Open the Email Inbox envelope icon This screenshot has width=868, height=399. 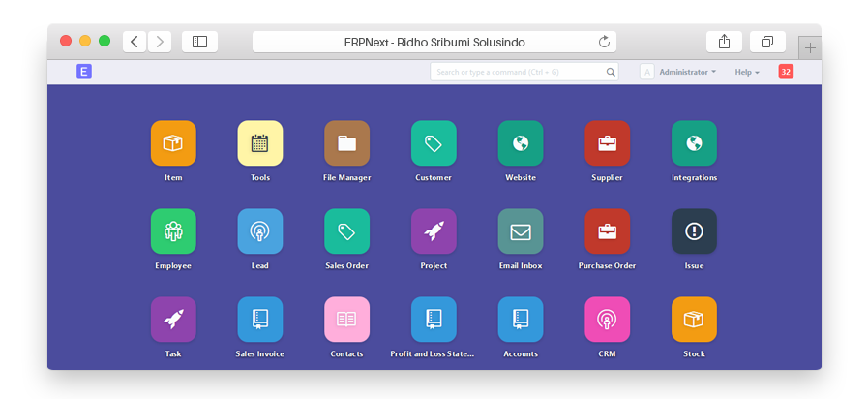click(521, 231)
